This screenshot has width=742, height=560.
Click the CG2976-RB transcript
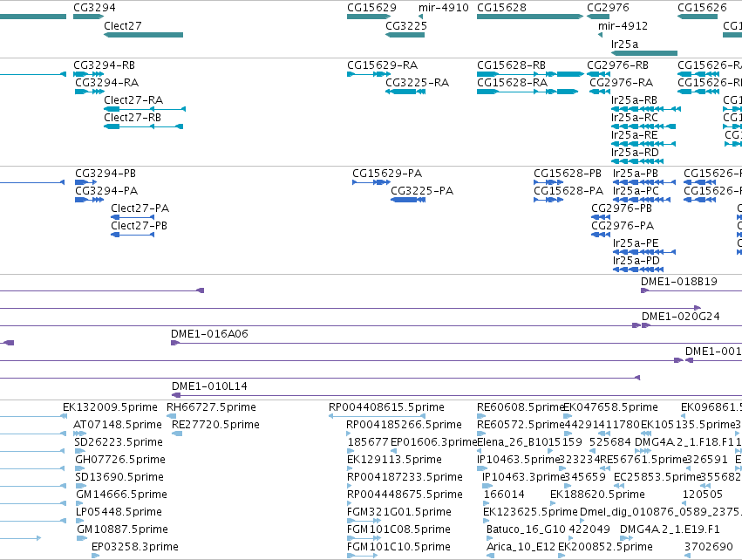point(599,74)
